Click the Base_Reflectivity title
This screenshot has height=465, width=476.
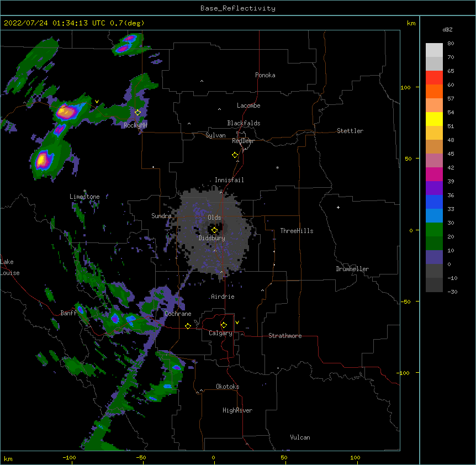tap(238, 8)
